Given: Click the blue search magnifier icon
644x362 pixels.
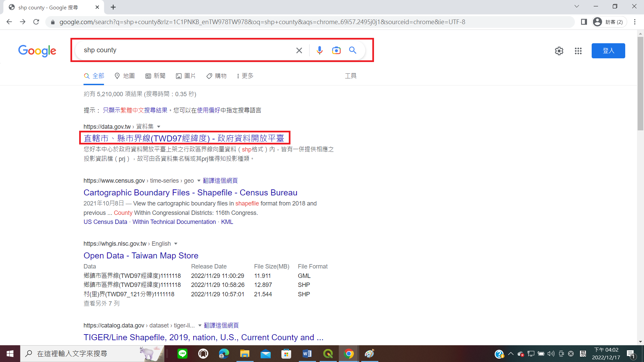Looking at the screenshot, I should [353, 50].
